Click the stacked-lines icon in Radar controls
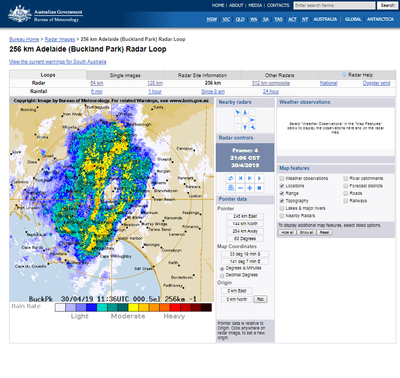This screenshot has width=400, height=378. [231, 188]
